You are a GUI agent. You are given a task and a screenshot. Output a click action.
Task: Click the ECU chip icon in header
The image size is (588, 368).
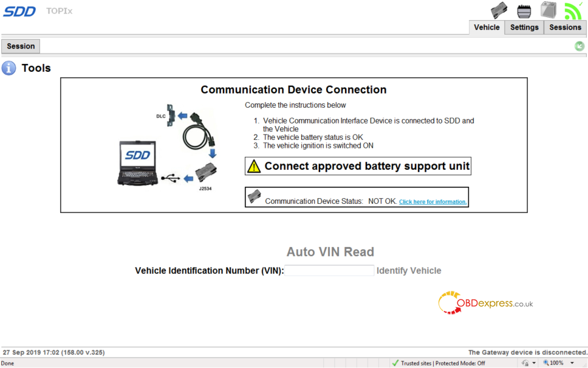[524, 11]
